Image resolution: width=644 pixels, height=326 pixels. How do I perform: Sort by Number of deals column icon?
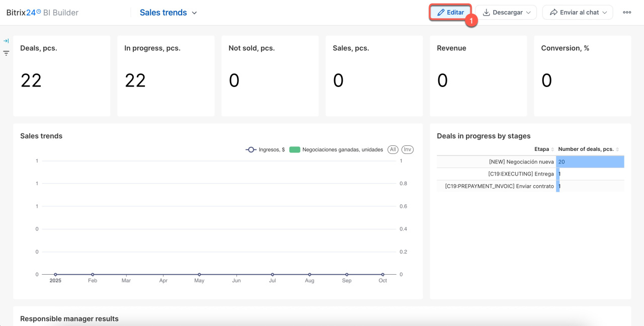[x=617, y=149]
